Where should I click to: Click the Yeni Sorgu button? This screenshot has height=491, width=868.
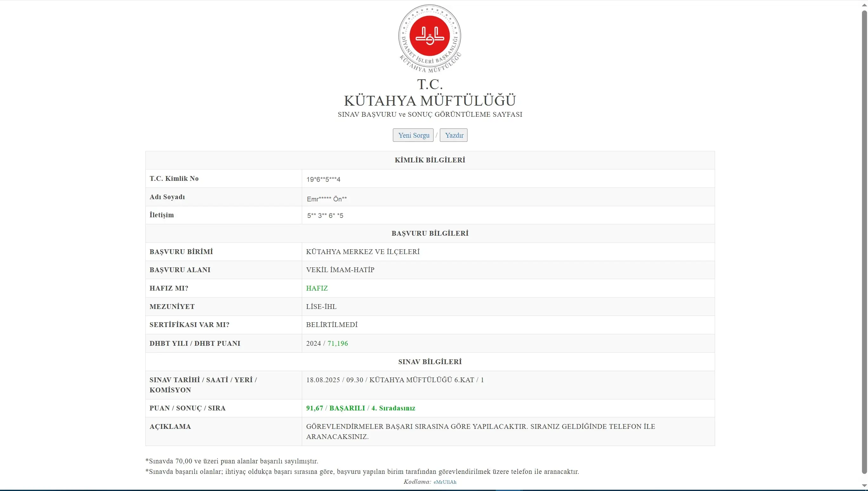click(x=413, y=135)
